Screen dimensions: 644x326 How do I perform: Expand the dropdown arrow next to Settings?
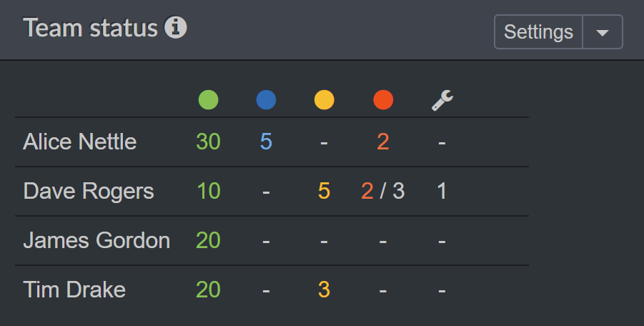(x=603, y=32)
